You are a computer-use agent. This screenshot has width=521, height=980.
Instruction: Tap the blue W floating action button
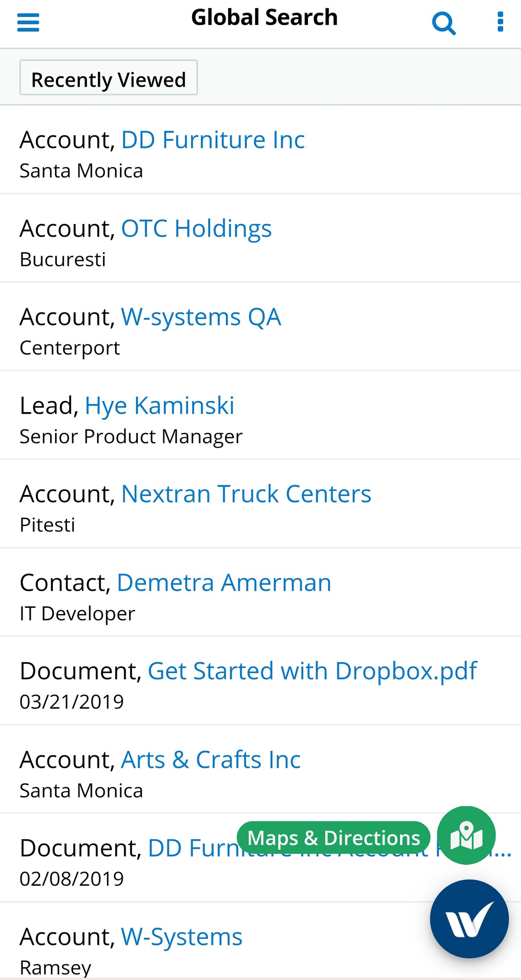469,919
